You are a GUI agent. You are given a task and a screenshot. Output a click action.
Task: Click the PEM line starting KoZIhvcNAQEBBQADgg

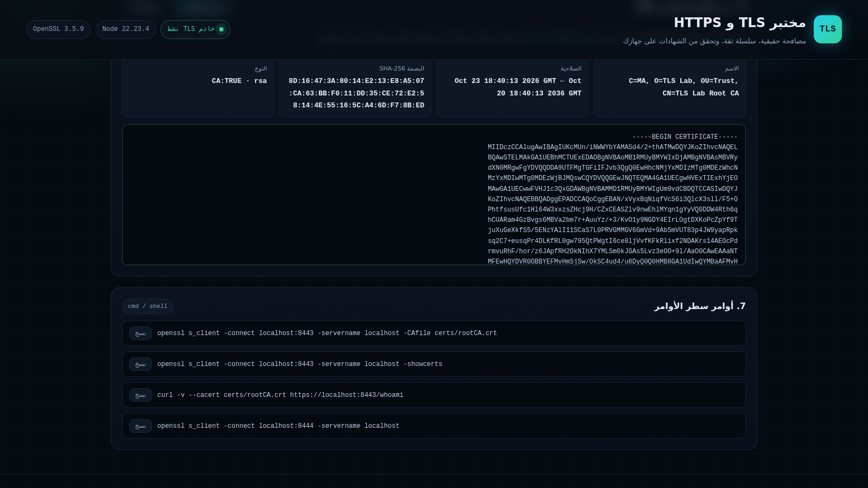coord(612,200)
